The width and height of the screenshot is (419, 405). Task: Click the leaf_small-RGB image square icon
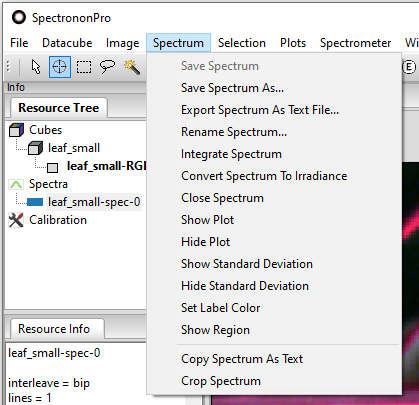pos(52,167)
